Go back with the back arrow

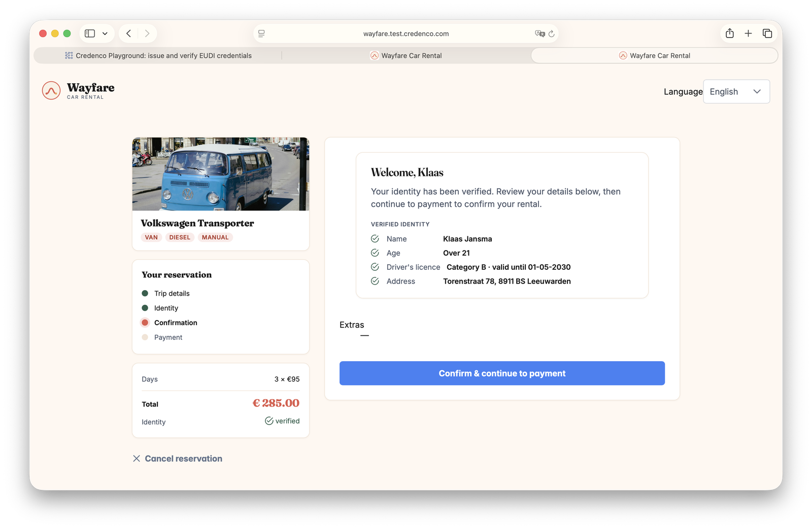coord(129,33)
